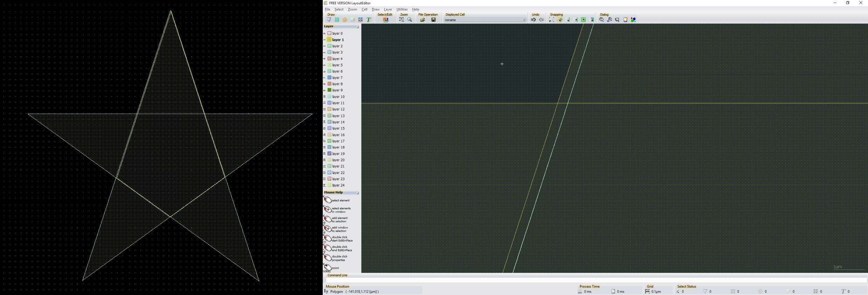Open a file with the folder icon
The width and height of the screenshot is (868, 295).
[x=423, y=20]
